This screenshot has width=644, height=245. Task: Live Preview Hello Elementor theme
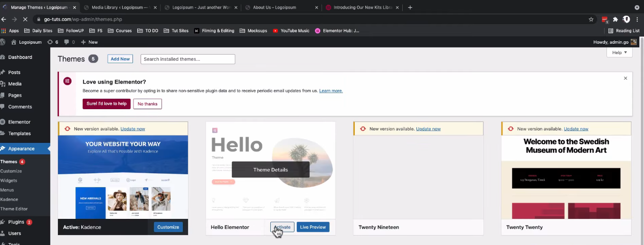(x=313, y=227)
